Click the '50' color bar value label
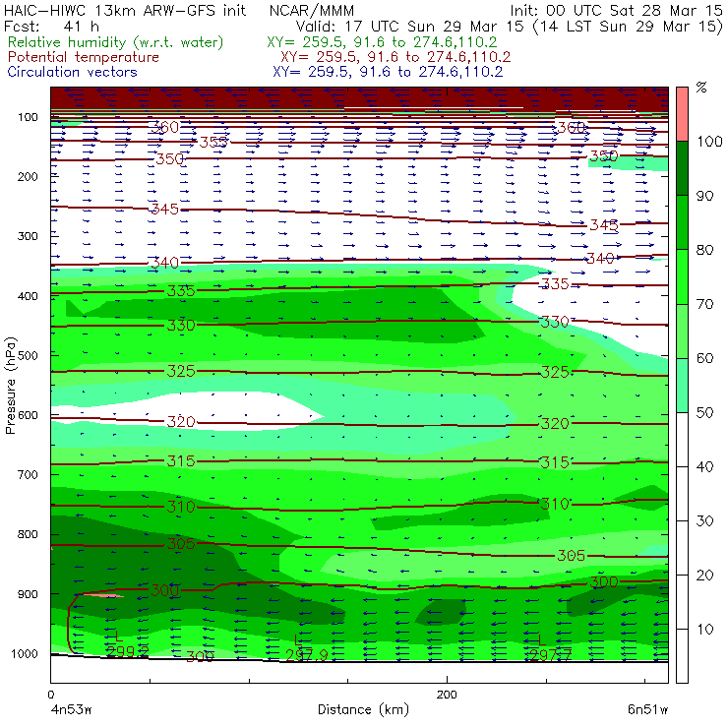 (704, 413)
